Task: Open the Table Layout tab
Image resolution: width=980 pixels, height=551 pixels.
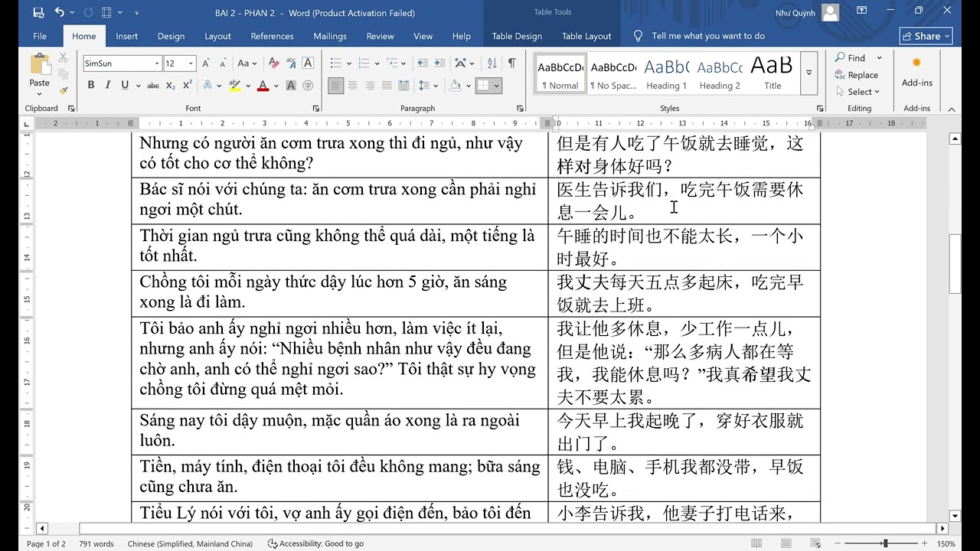Action: click(586, 36)
